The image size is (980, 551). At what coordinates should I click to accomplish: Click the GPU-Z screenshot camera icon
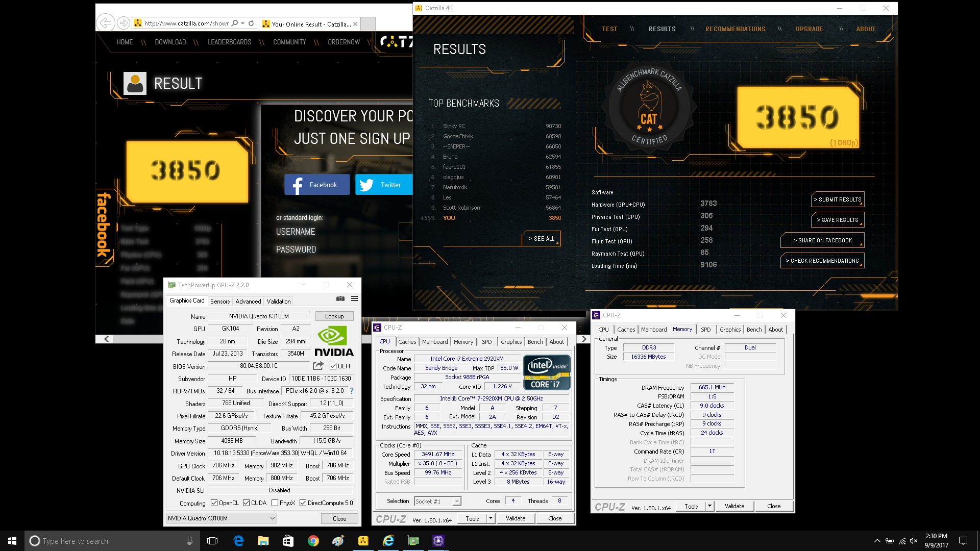tap(340, 299)
